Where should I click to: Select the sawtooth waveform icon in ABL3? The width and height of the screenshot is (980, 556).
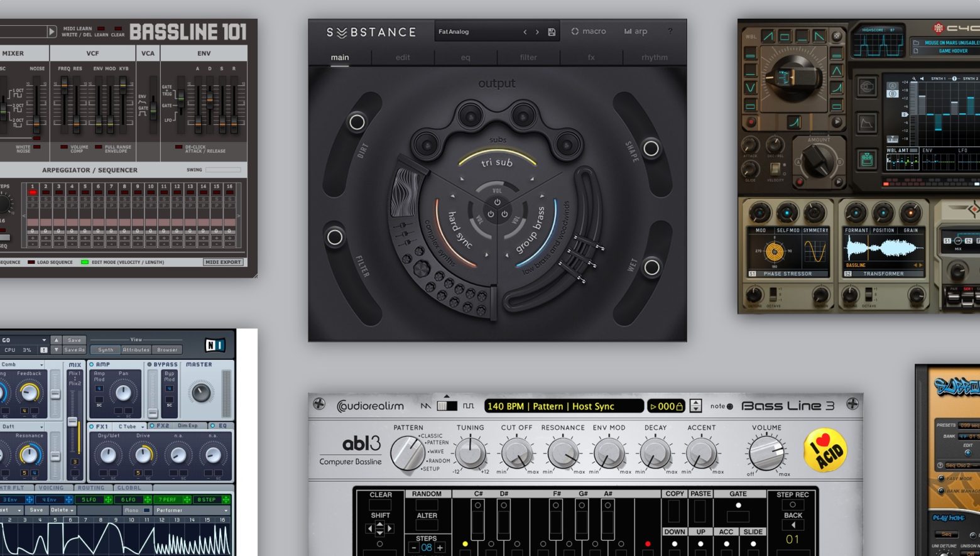coord(425,405)
